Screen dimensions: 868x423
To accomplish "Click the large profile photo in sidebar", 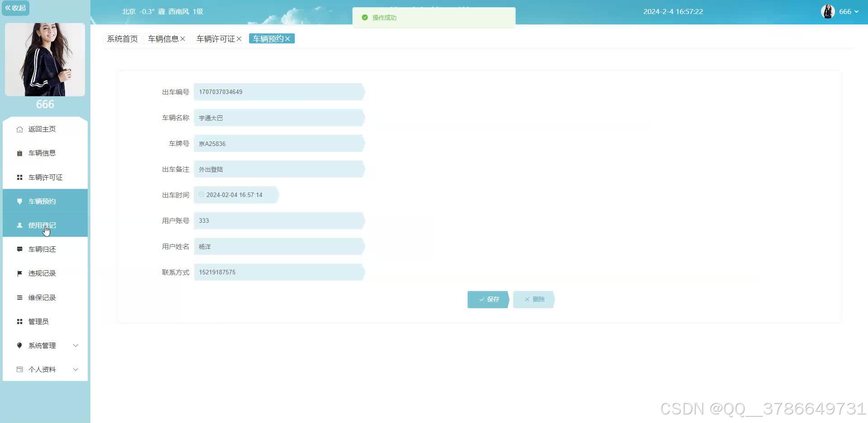I will pos(45,59).
